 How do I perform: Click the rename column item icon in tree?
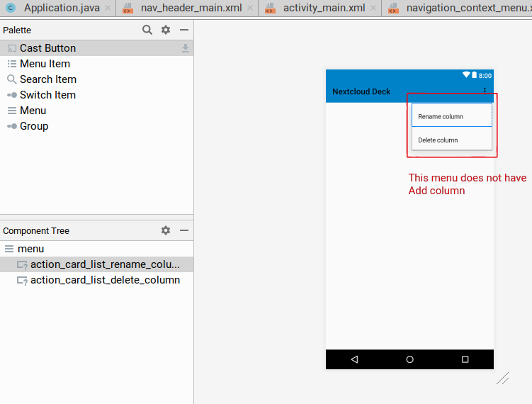[22, 265]
